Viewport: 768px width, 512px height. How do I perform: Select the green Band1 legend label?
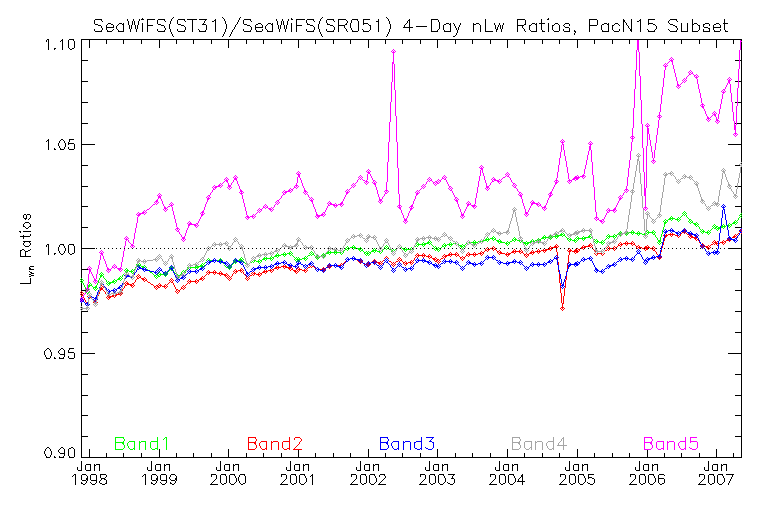coord(142,444)
